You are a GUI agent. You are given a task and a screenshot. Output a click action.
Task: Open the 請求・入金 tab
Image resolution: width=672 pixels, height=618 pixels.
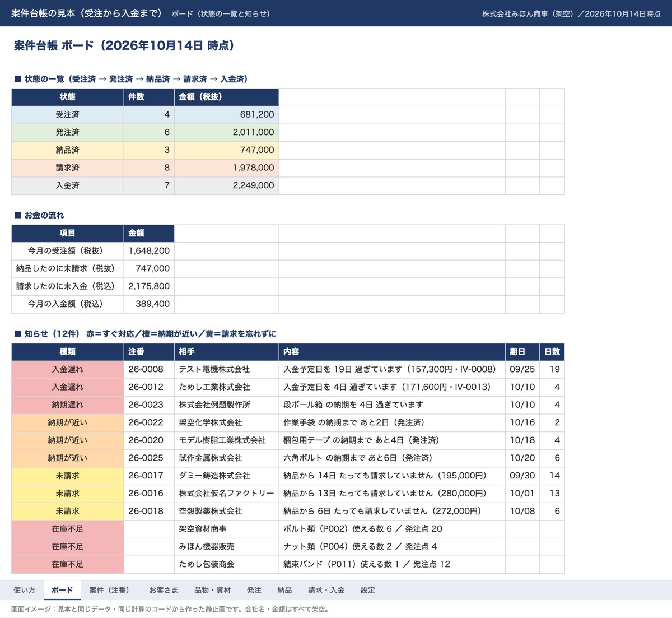click(x=326, y=590)
